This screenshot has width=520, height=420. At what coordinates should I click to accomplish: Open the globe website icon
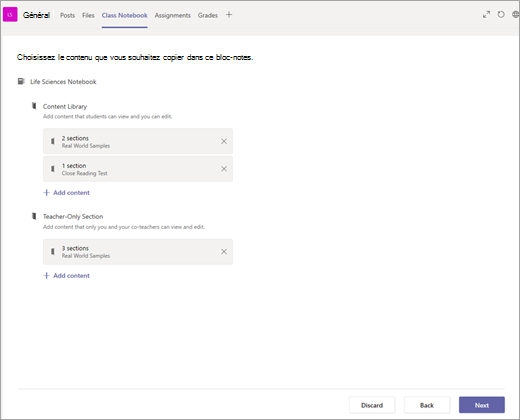coord(516,15)
